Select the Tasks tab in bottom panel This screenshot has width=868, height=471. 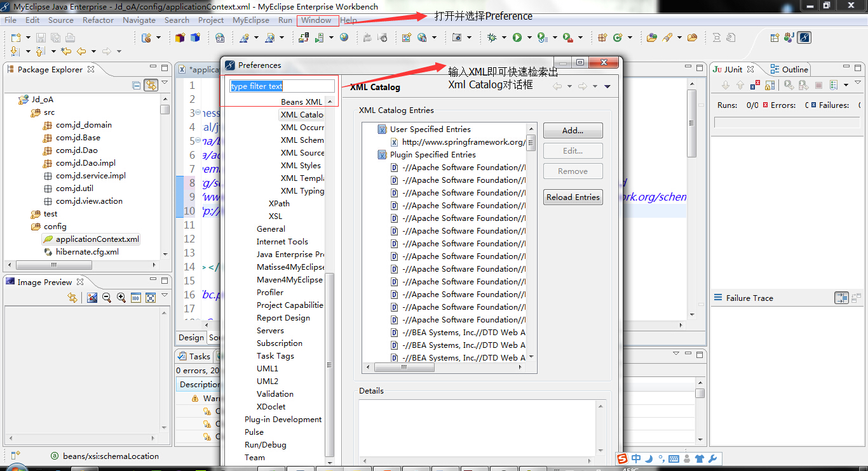tap(194, 356)
